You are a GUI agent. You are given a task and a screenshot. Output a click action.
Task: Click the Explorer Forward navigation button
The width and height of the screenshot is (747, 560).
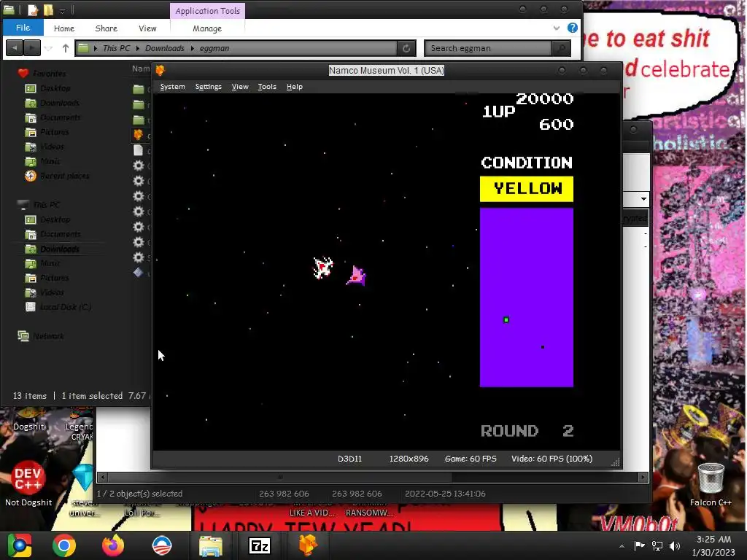tap(32, 48)
